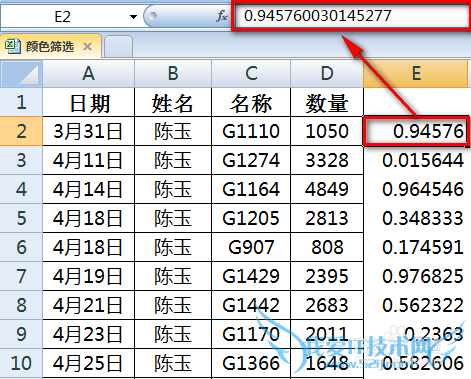Select row 8 header
Viewport: 471px width, 379px height.
tap(21, 305)
